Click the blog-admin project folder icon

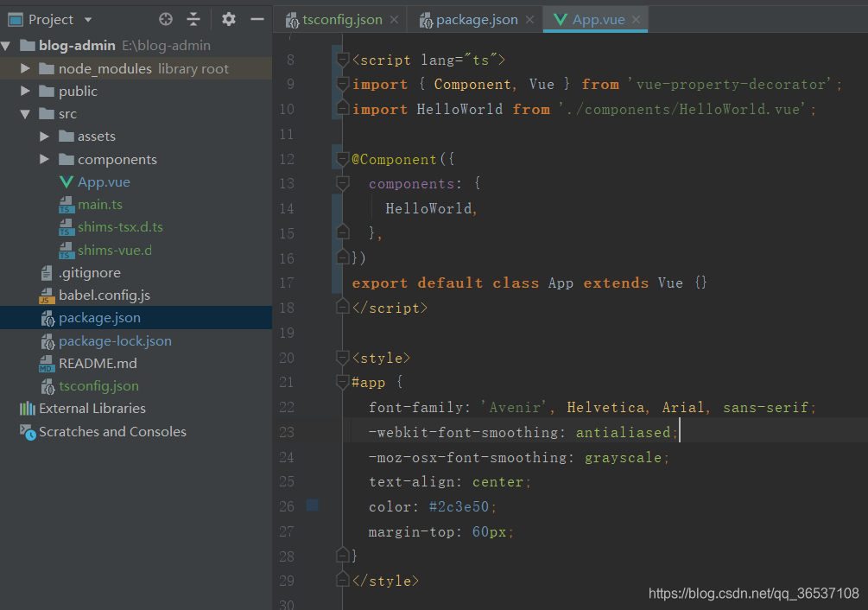click(x=27, y=46)
